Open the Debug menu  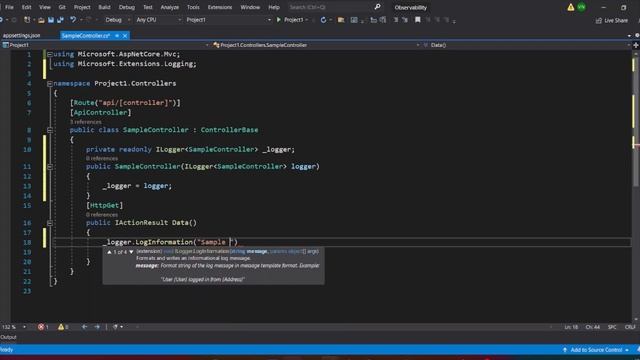127,7
